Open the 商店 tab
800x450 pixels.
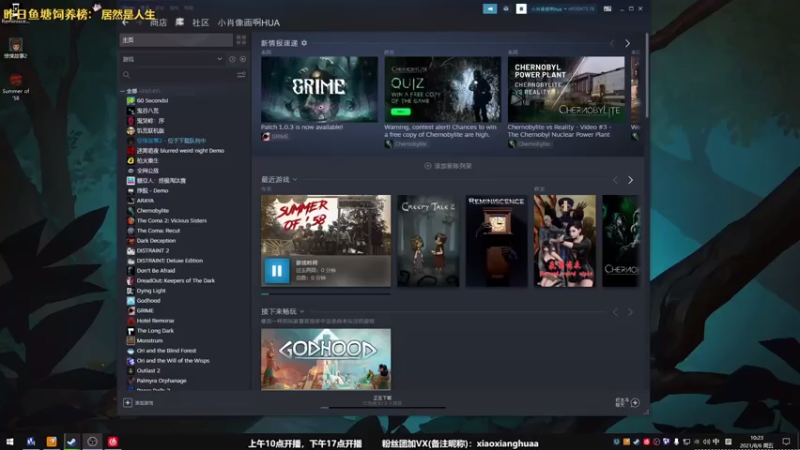[159, 23]
